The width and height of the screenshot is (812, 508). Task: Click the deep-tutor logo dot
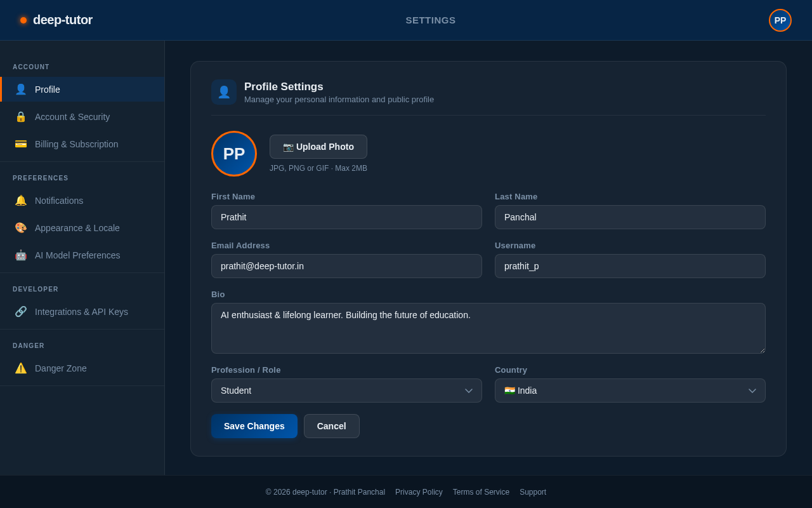point(23,20)
